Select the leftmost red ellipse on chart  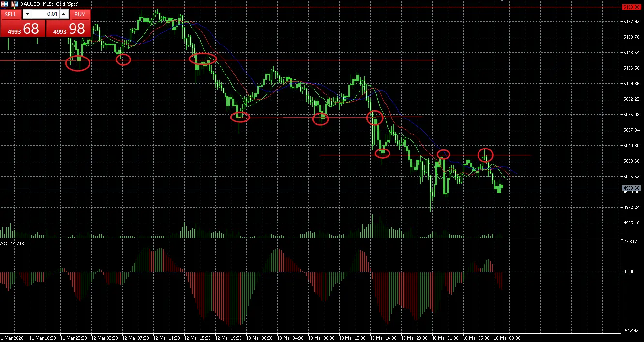pyautogui.click(x=77, y=63)
